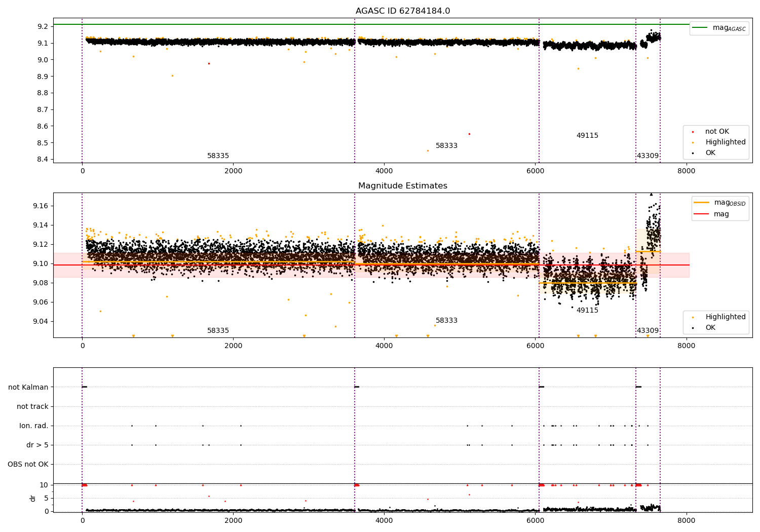The height and width of the screenshot is (532, 760).
Task: Click the 0 x-axis tick in bottom panel
Action: 82,520
